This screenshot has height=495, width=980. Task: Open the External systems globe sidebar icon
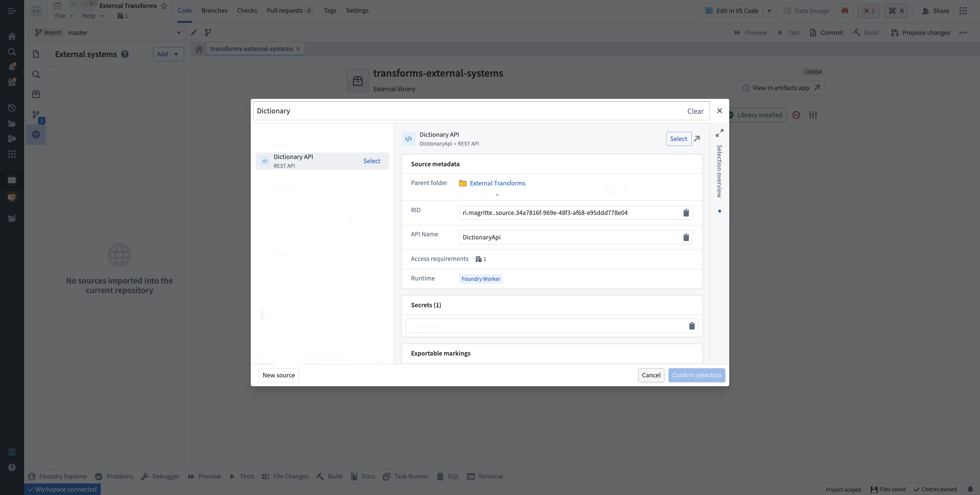pyautogui.click(x=36, y=134)
